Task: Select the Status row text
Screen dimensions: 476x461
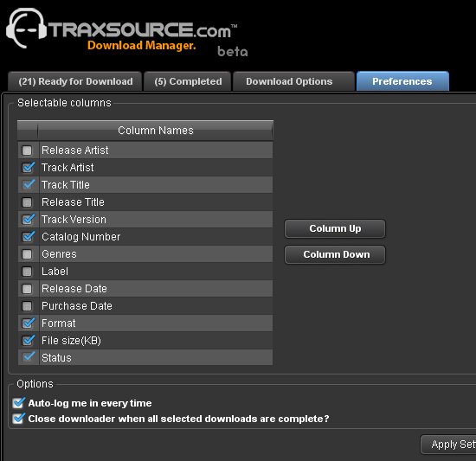Action: pos(56,358)
